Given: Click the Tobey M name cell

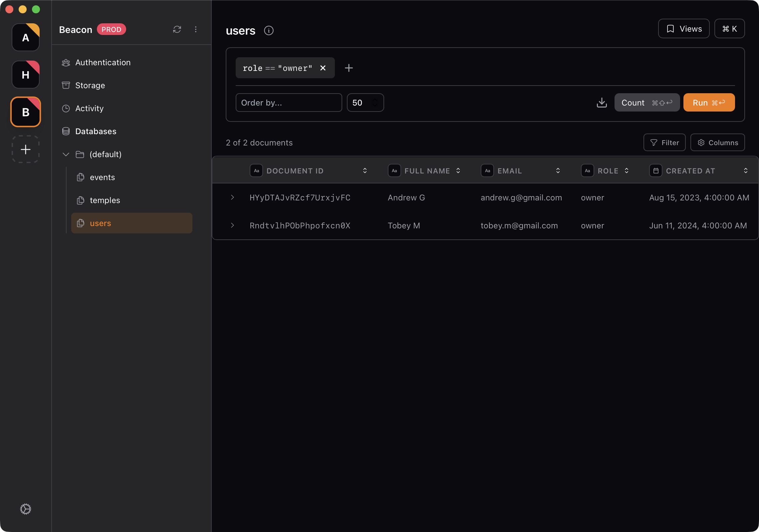Looking at the screenshot, I should [x=404, y=226].
